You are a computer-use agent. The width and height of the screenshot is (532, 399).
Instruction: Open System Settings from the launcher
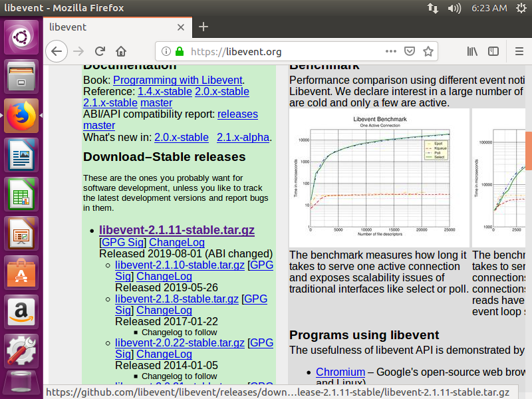click(21, 352)
